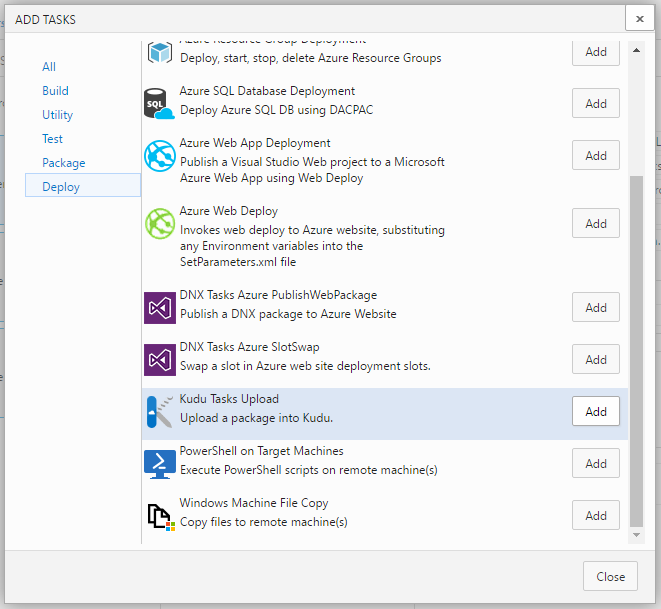Add DNX Tasks Azure SlotSwap

coord(596,359)
